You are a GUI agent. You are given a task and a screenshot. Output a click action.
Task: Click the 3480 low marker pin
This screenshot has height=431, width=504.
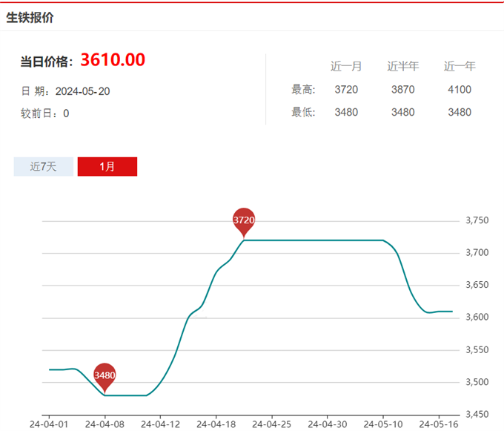[x=105, y=378]
